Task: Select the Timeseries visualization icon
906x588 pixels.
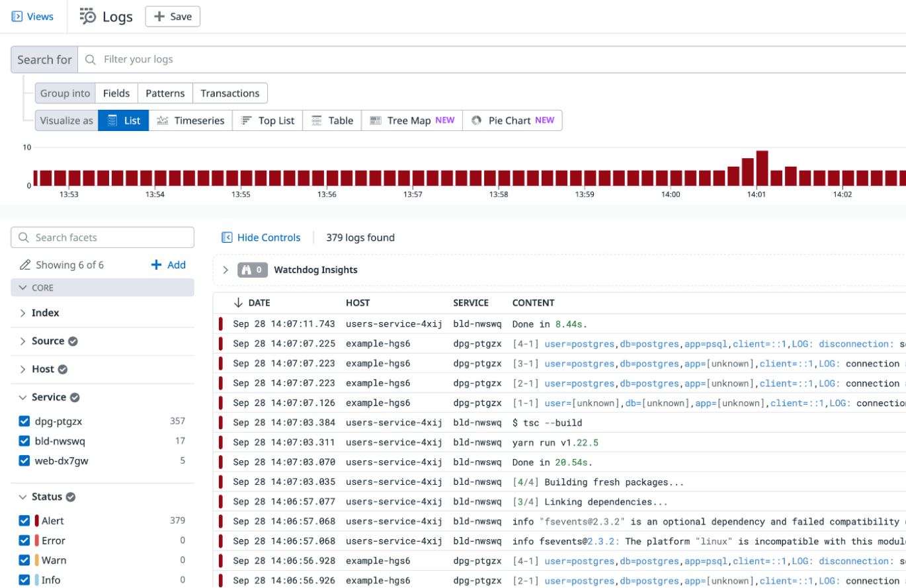Action: click(x=161, y=120)
